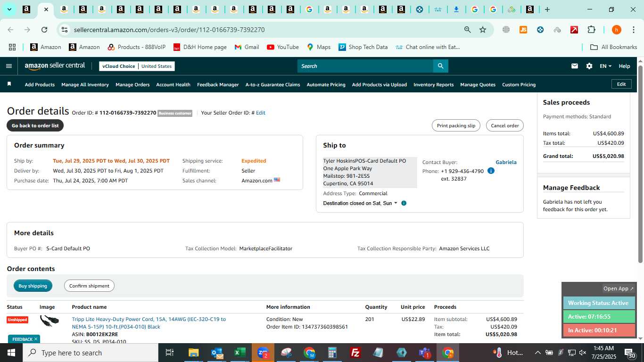Open Microsoft Teams from the taskbar
644x362 pixels.
424,353
